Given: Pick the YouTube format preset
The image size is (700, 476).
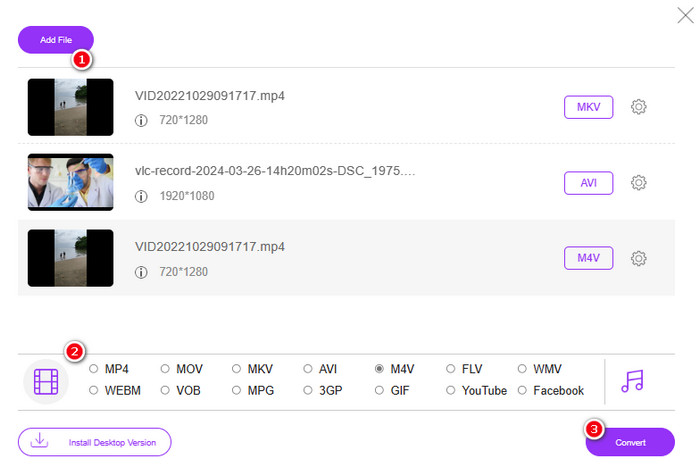Looking at the screenshot, I should pos(451,390).
